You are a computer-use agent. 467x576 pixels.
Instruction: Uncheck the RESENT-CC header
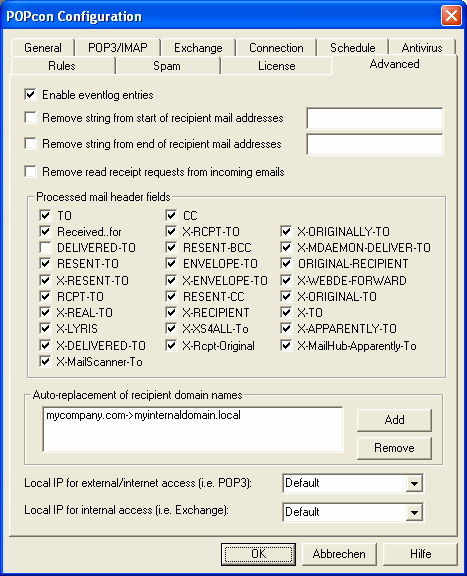[171, 296]
